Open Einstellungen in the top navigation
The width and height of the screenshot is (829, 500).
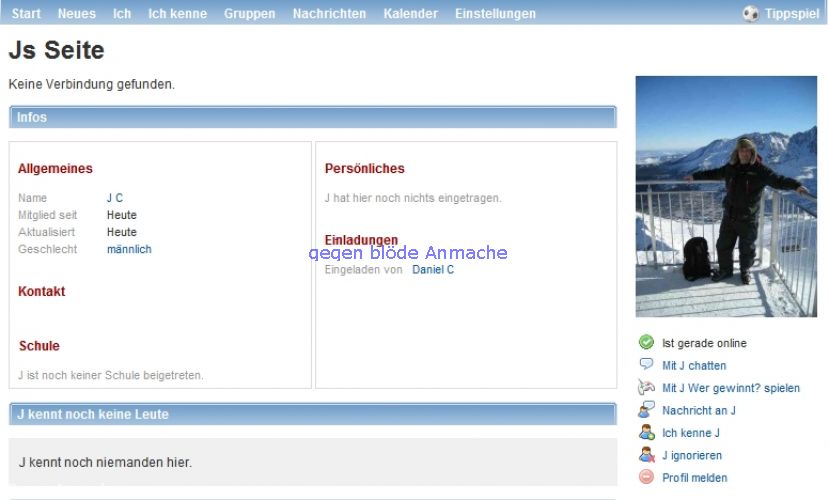(x=495, y=14)
